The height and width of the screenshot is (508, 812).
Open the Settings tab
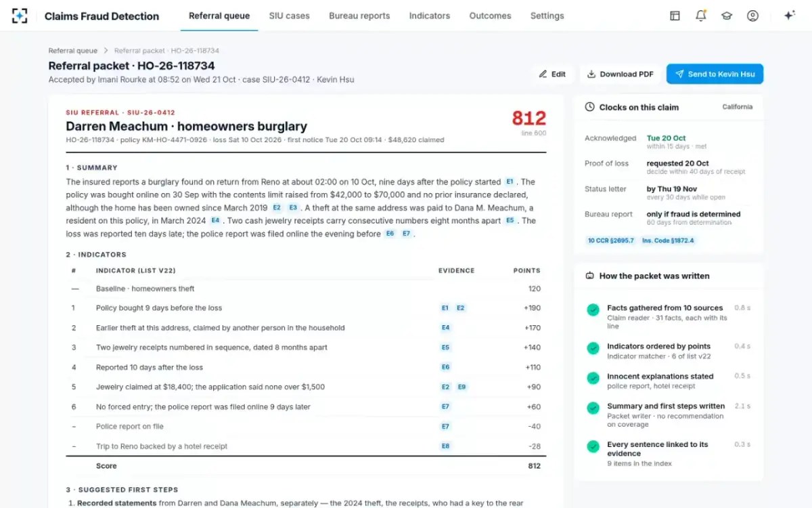[x=547, y=16]
